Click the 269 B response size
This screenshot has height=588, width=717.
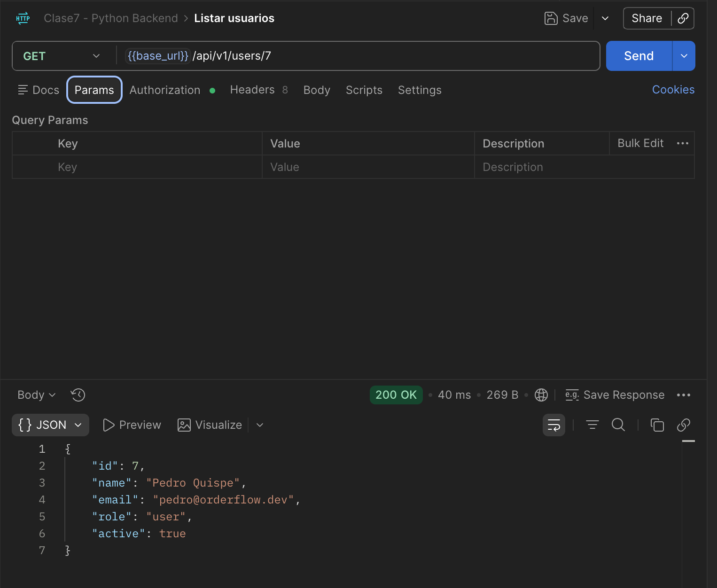(x=502, y=395)
